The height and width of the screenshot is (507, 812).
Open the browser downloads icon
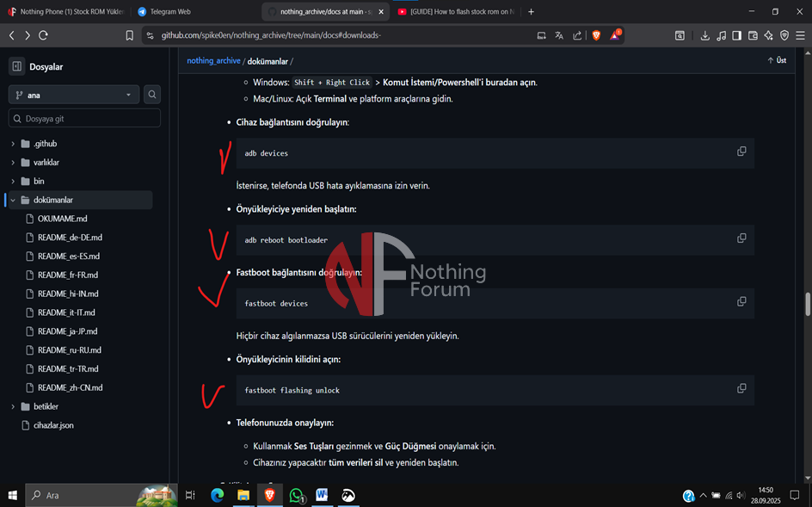(705, 35)
